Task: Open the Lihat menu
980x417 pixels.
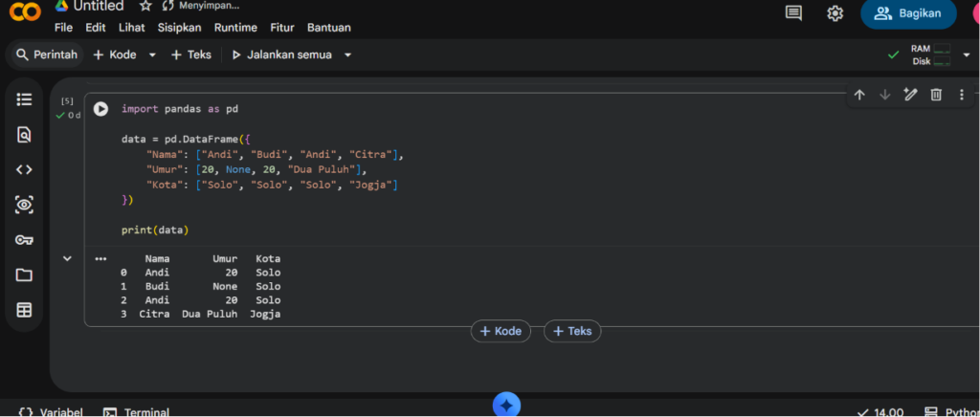Action: pyautogui.click(x=132, y=28)
